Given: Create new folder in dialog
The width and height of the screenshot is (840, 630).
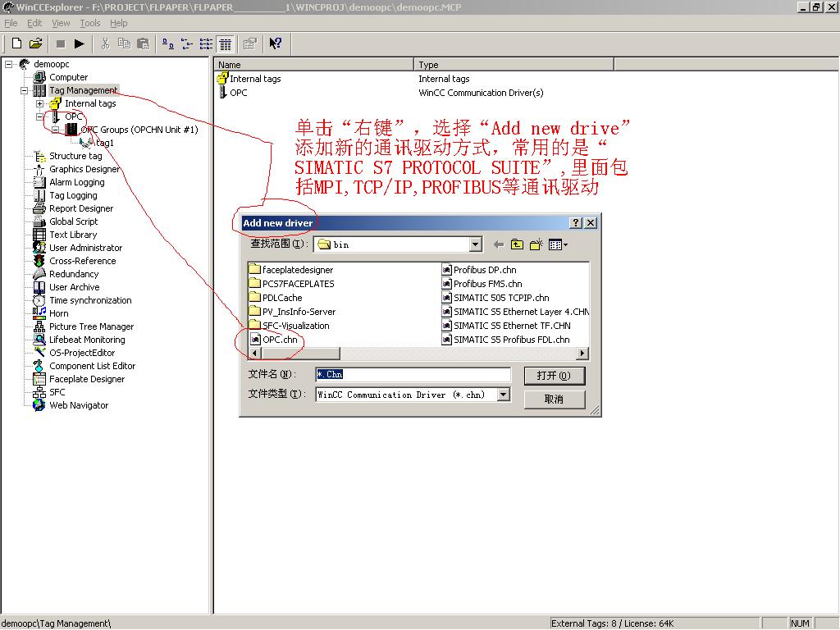Looking at the screenshot, I should coord(536,244).
